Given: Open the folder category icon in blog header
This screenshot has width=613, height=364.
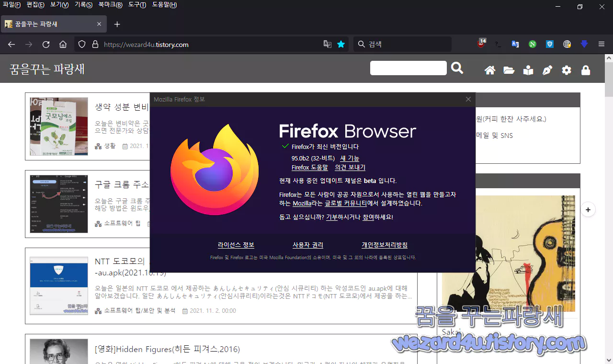Looking at the screenshot, I should 509,70.
